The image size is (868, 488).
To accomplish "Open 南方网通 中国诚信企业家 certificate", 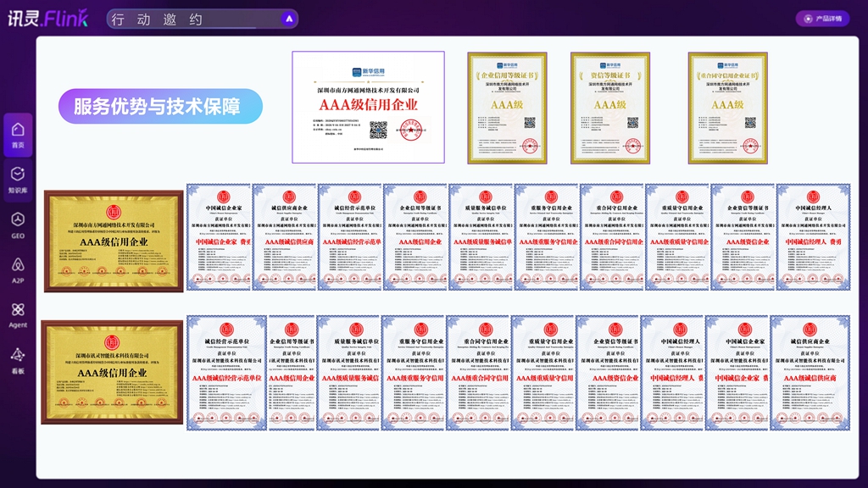I will pos(220,237).
